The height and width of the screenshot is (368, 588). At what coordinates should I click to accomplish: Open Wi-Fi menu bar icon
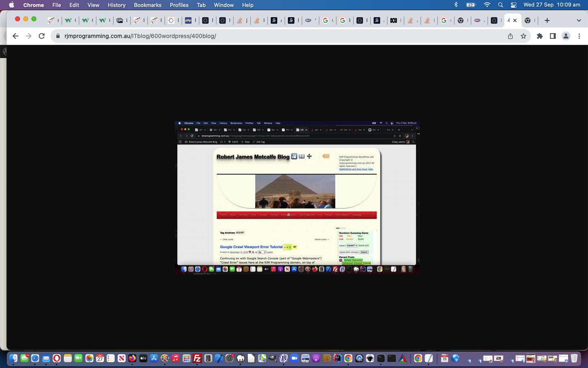(x=487, y=5)
